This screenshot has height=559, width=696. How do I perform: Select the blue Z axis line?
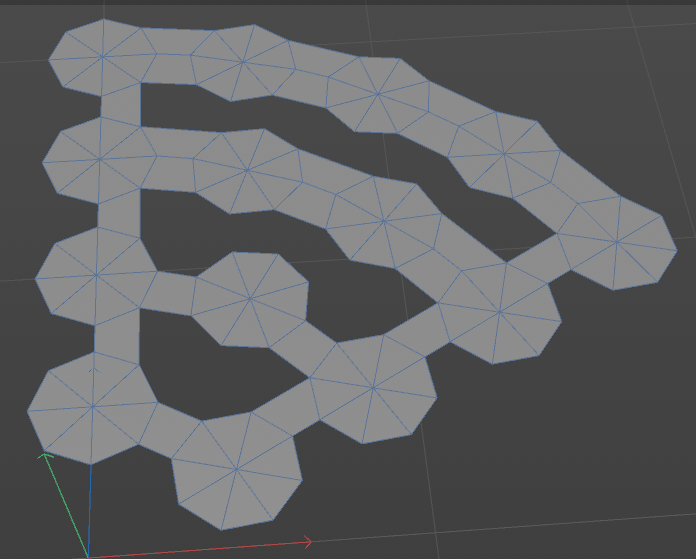click(x=90, y=511)
